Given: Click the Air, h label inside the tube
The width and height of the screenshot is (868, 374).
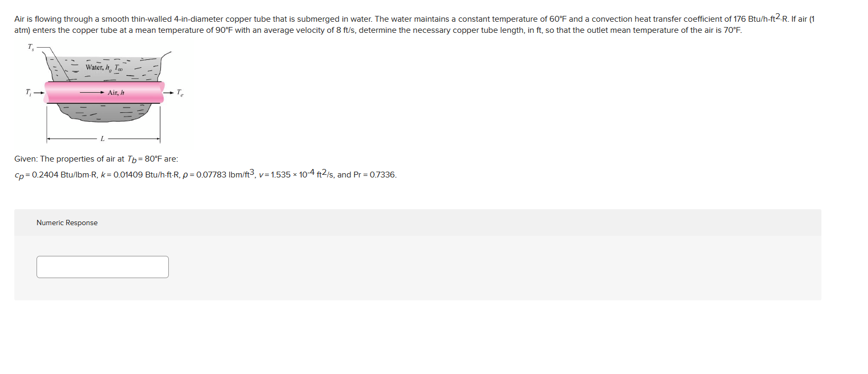Looking at the screenshot, I should (115, 92).
